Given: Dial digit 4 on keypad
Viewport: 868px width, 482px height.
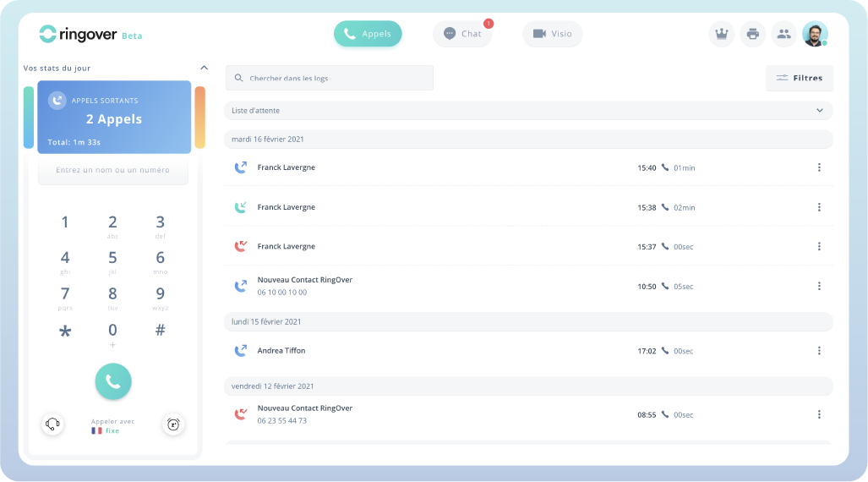Looking at the screenshot, I should (65, 261).
